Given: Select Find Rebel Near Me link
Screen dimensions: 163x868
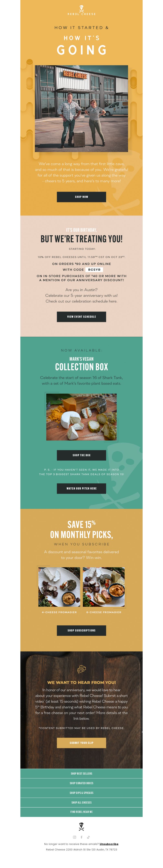Looking at the screenshot, I should click(81, 812).
